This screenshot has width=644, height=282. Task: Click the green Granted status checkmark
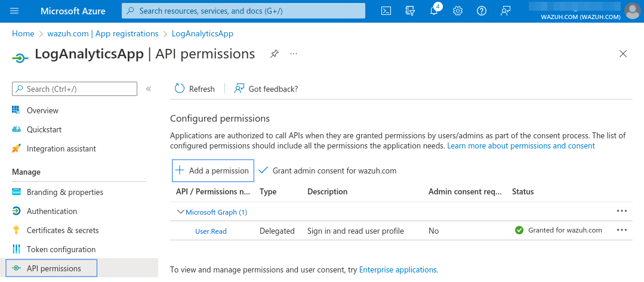(519, 230)
